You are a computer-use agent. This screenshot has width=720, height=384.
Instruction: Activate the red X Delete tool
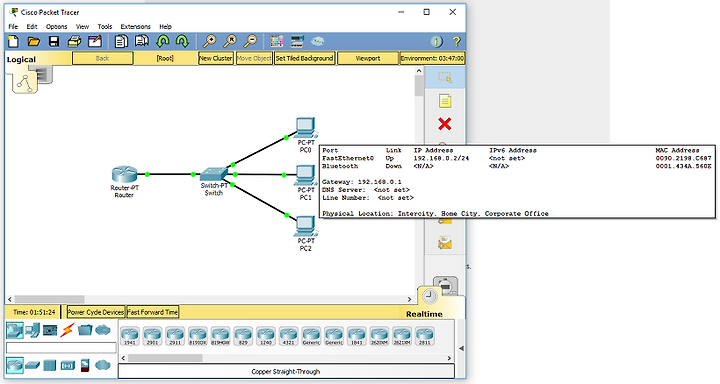coord(444,124)
